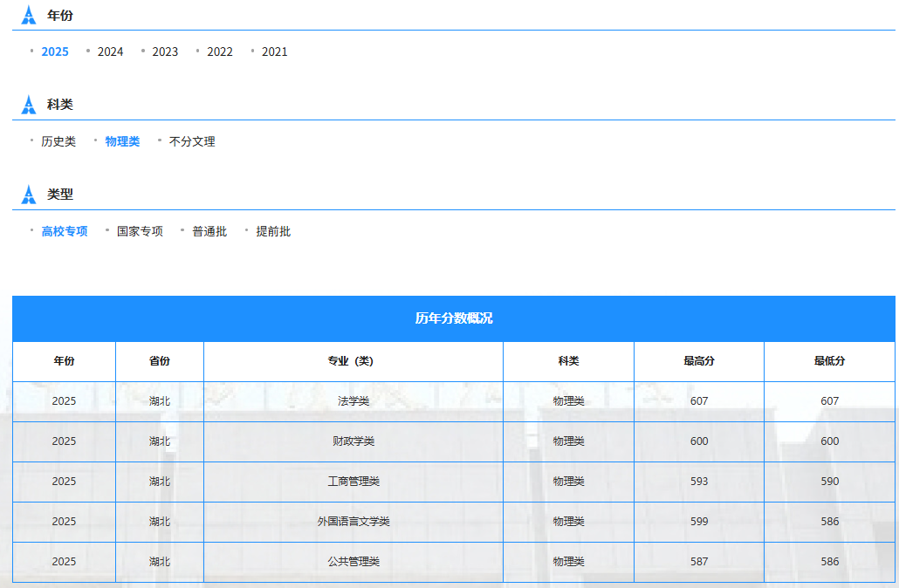
Task: Click the tower icon beside 科类
Action: (28, 105)
